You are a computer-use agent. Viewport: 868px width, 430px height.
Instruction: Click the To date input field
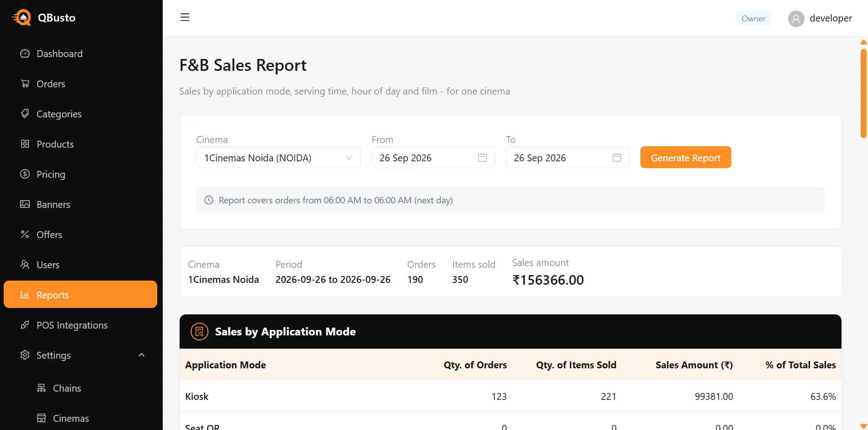tap(568, 158)
